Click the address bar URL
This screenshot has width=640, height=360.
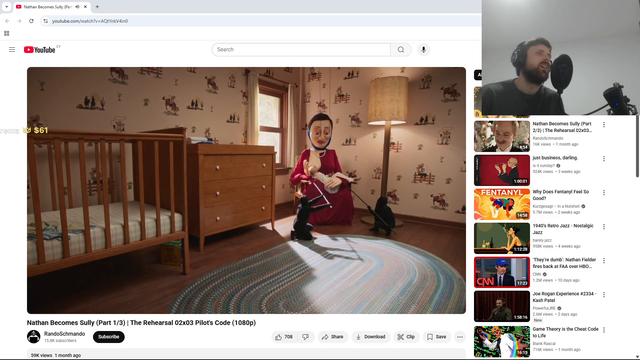click(x=90, y=21)
